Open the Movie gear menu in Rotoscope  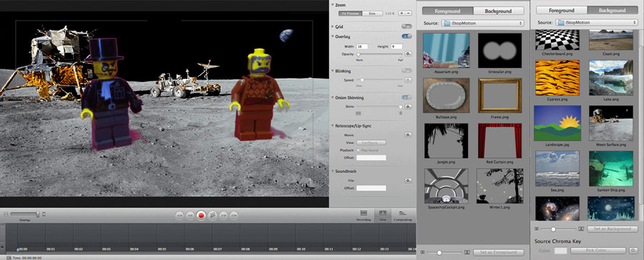point(409,135)
